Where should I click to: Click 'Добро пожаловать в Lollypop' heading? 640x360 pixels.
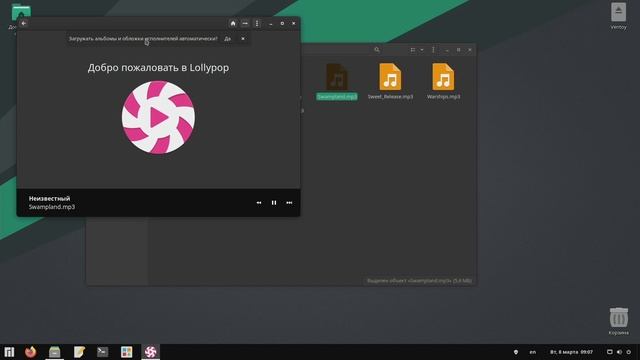158,68
